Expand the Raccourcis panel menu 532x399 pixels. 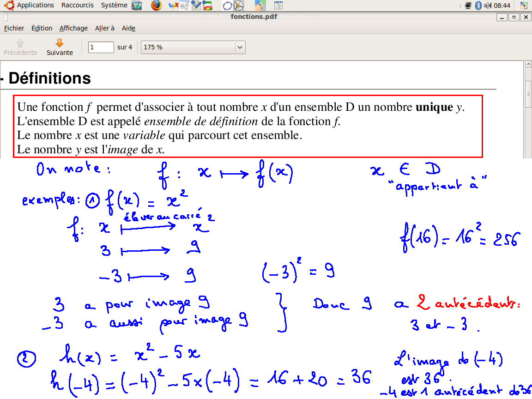click(x=77, y=5)
